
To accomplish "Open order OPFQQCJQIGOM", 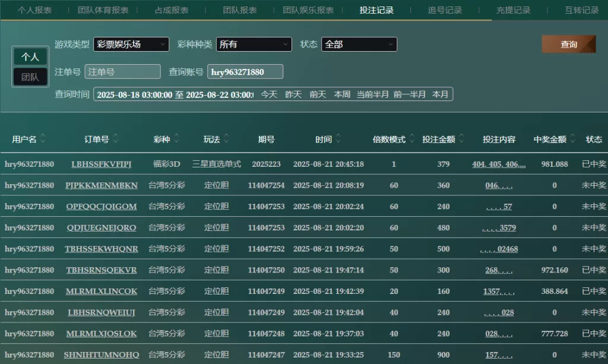I will (101, 206).
